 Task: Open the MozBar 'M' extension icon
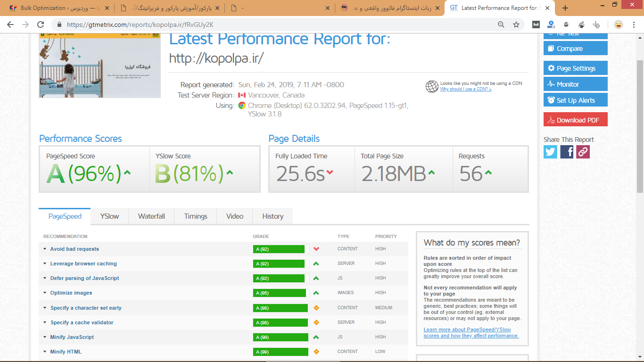[536, 25]
